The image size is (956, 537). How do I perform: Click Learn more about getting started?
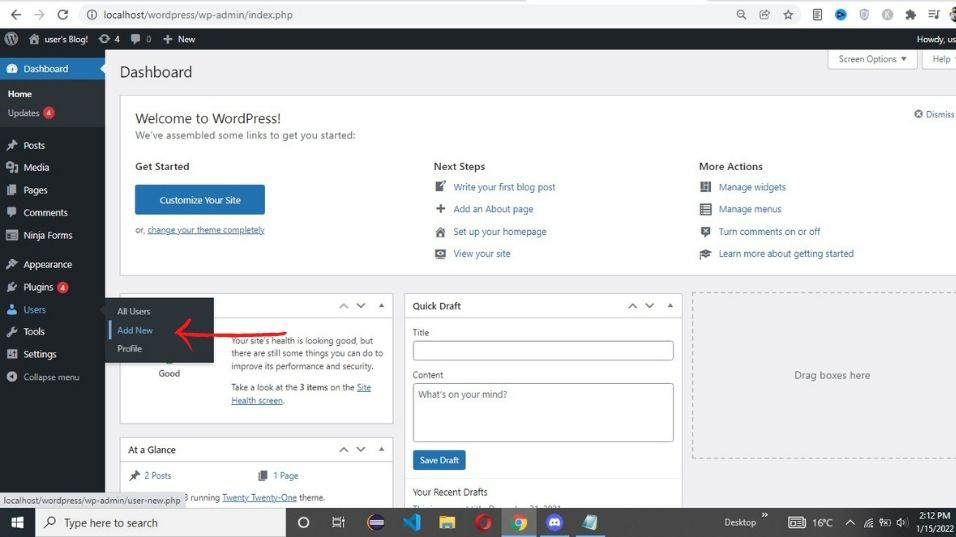786,254
